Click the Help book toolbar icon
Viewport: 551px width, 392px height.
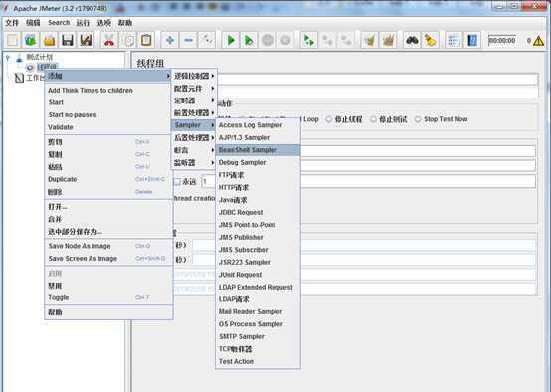[472, 40]
